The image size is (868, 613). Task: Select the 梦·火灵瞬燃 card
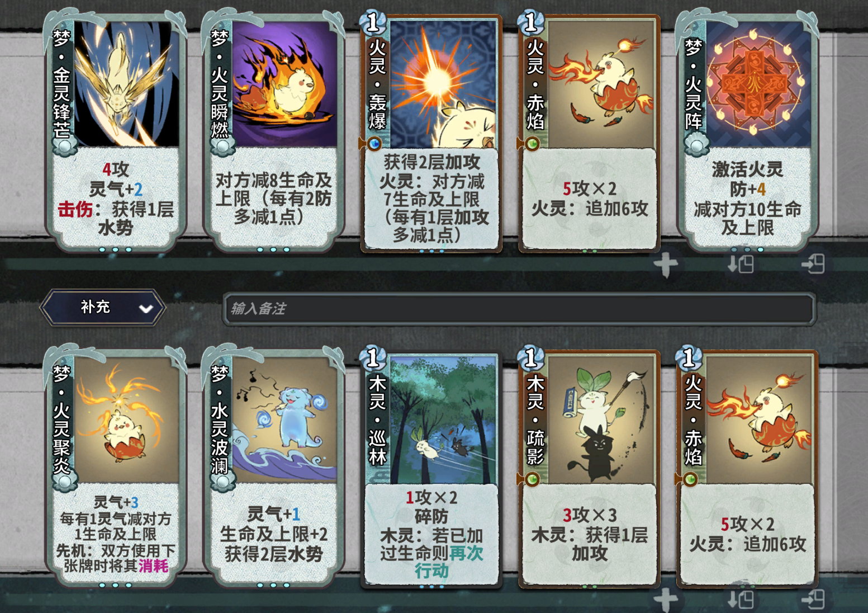tap(273, 130)
